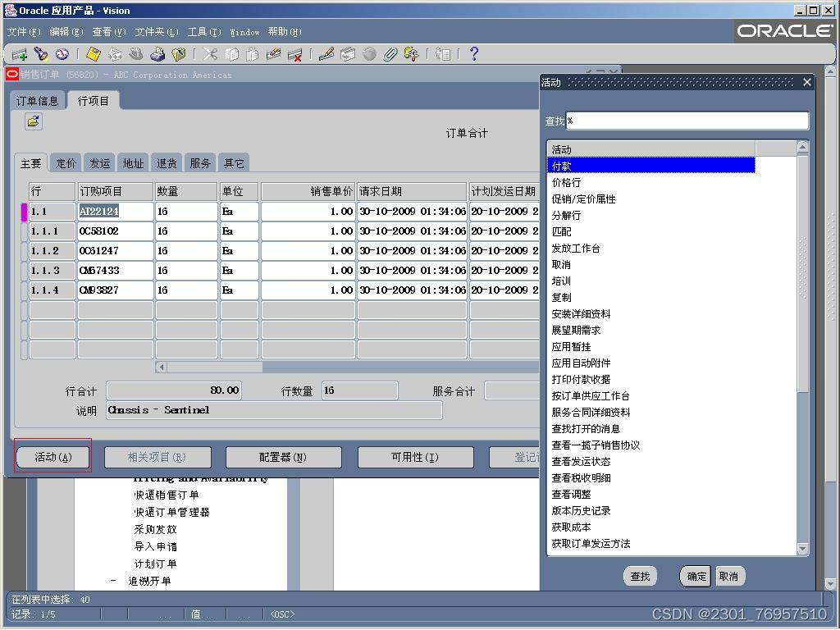Click the Copy toolbar icon

point(231,54)
